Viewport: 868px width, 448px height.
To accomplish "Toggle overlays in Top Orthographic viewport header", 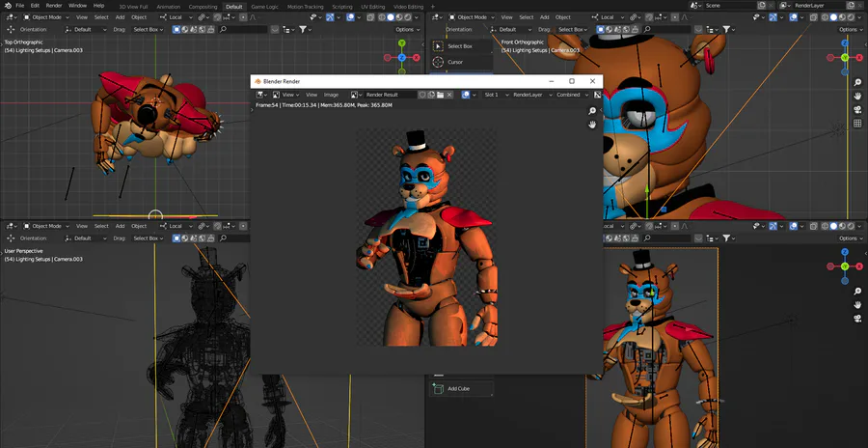I will click(x=350, y=17).
